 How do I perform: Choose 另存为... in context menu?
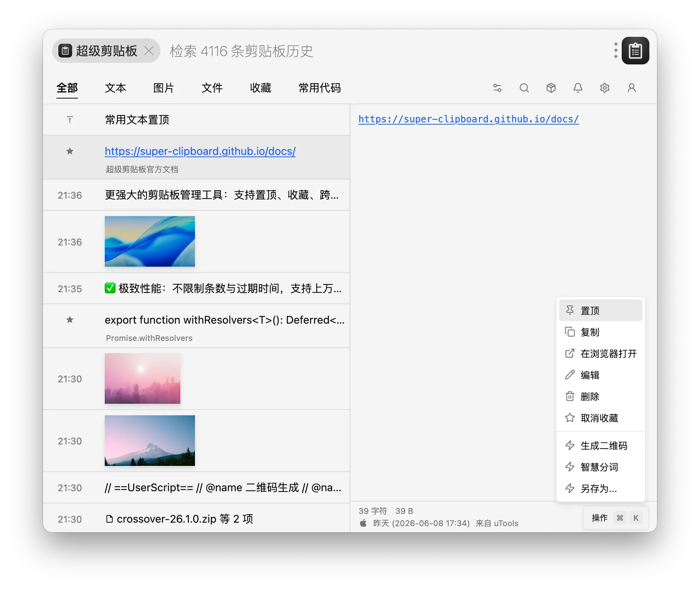[x=601, y=488]
